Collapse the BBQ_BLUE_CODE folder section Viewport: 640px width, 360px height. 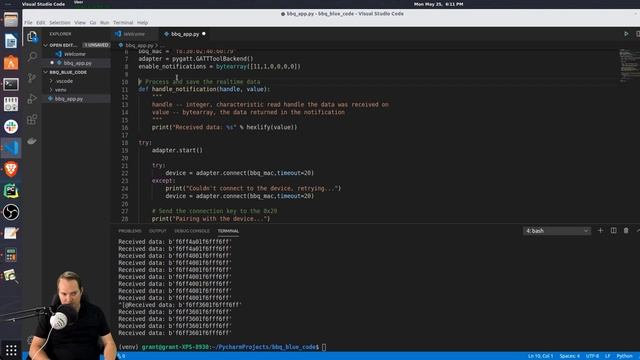tap(46, 72)
